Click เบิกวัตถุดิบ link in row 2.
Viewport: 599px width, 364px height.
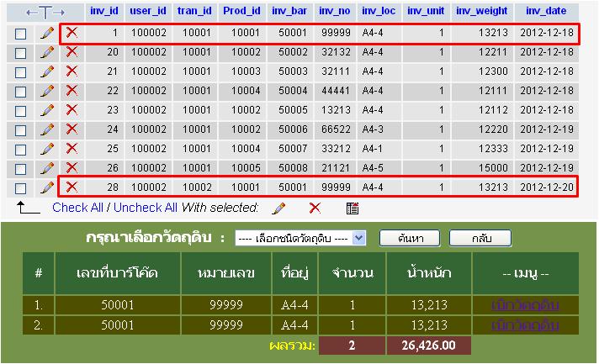(x=525, y=325)
